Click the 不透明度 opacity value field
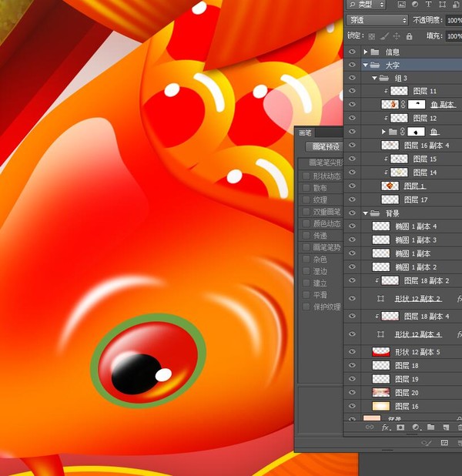The width and height of the screenshot is (462, 476). click(454, 20)
